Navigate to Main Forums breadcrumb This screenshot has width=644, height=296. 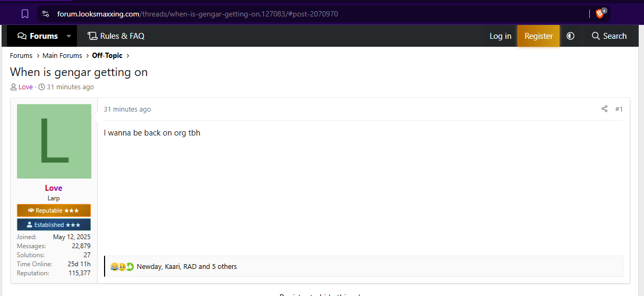[62, 55]
